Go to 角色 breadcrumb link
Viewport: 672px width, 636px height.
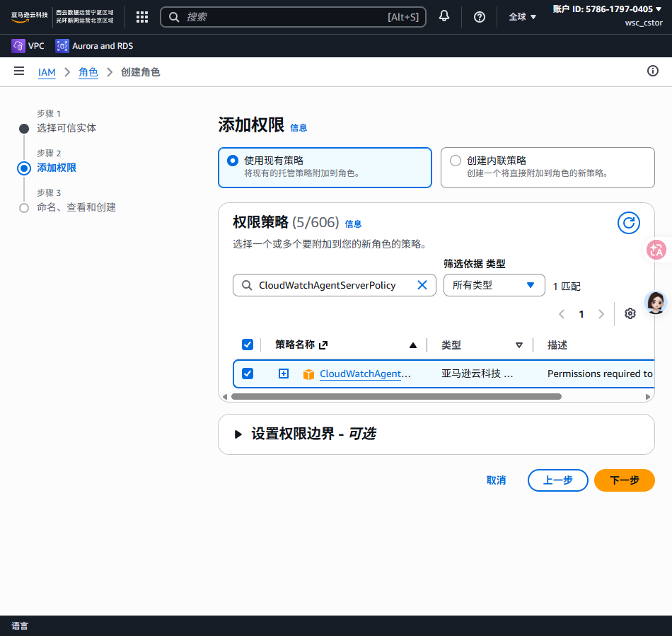coord(88,72)
